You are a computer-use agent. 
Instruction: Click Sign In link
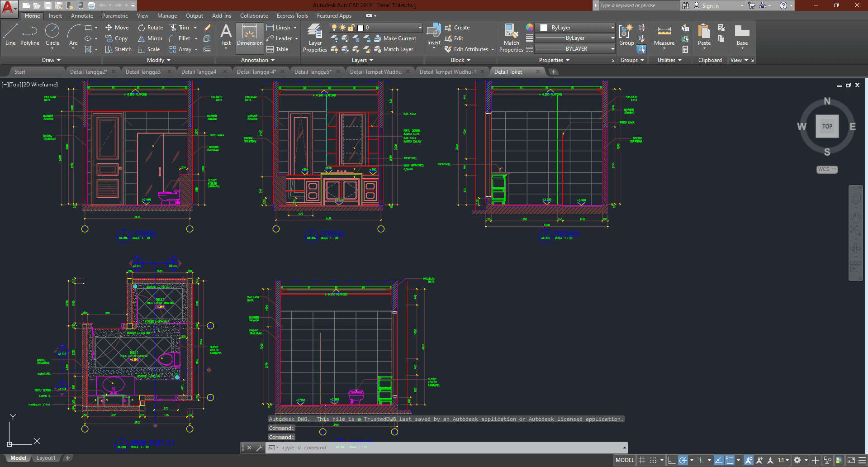tap(710, 6)
